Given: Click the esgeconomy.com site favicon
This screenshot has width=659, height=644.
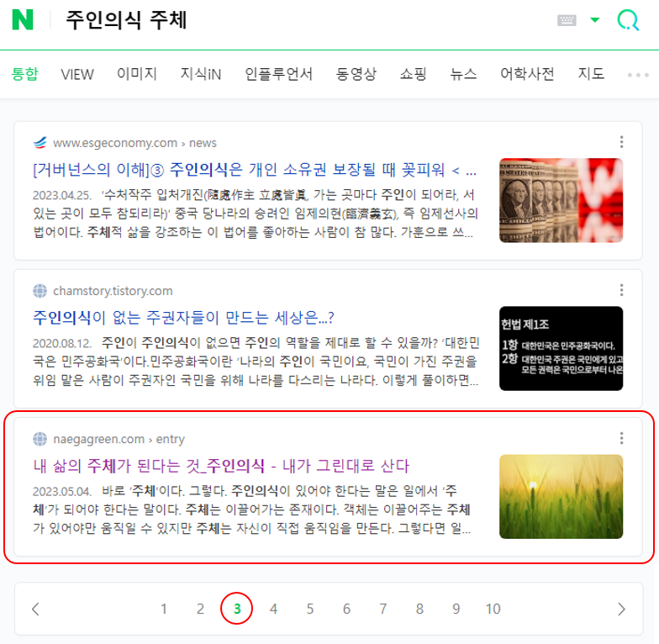Looking at the screenshot, I should coord(40,143).
